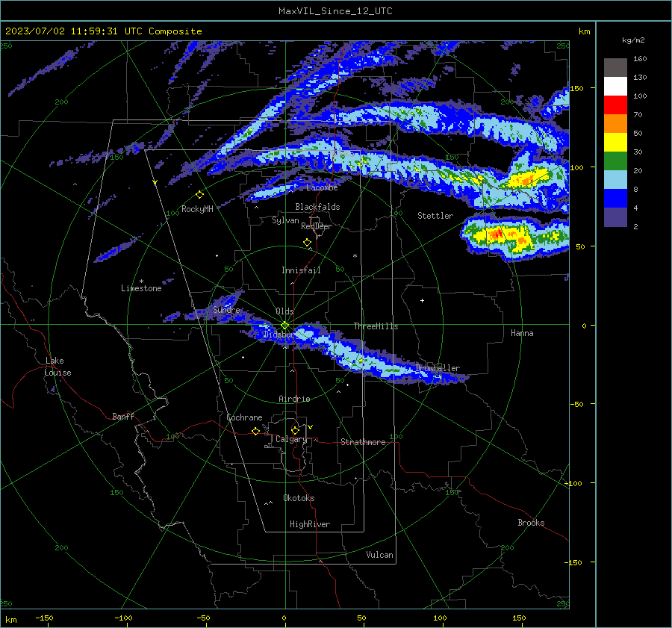Click the white 100-130 legend color block
Screen dimensions: 672x628
click(x=615, y=86)
